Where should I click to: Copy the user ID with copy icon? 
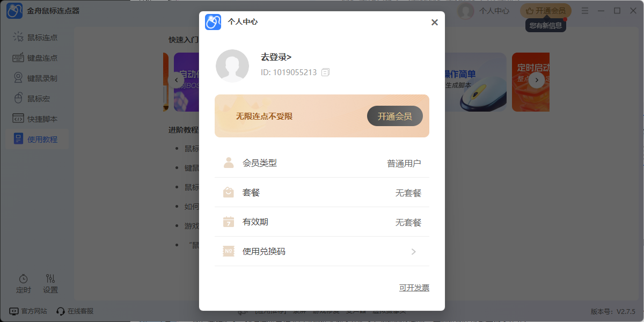[325, 72]
